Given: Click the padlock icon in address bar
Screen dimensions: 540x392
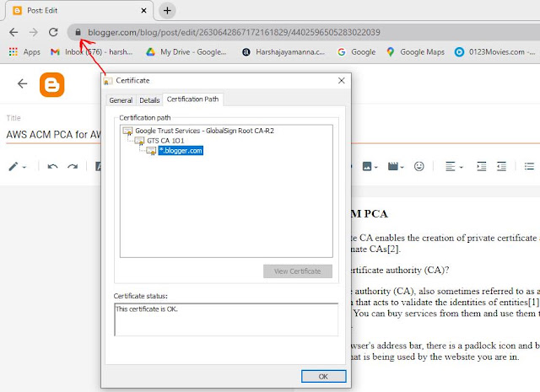Looking at the screenshot, I should (x=78, y=32).
